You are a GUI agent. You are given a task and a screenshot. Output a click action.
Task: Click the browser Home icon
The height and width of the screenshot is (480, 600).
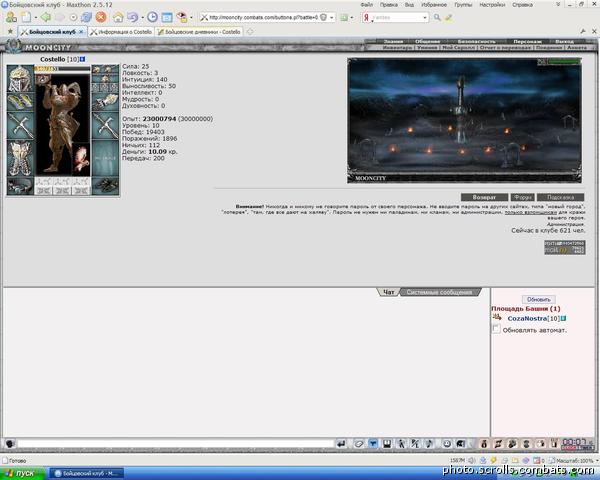[118, 17]
